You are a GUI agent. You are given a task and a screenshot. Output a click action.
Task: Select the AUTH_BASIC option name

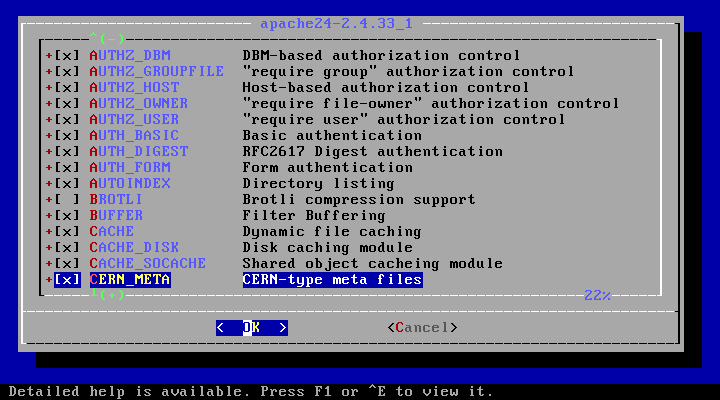pos(135,136)
